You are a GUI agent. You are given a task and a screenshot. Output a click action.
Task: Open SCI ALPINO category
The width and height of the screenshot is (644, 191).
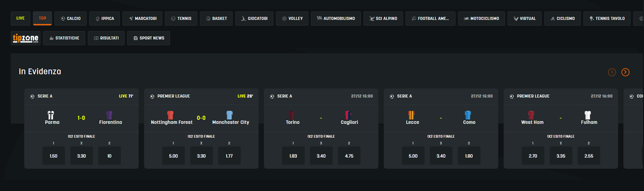coord(383,19)
